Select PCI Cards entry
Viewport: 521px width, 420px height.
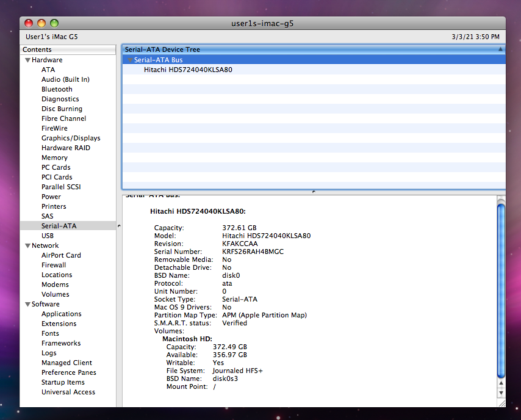(57, 177)
